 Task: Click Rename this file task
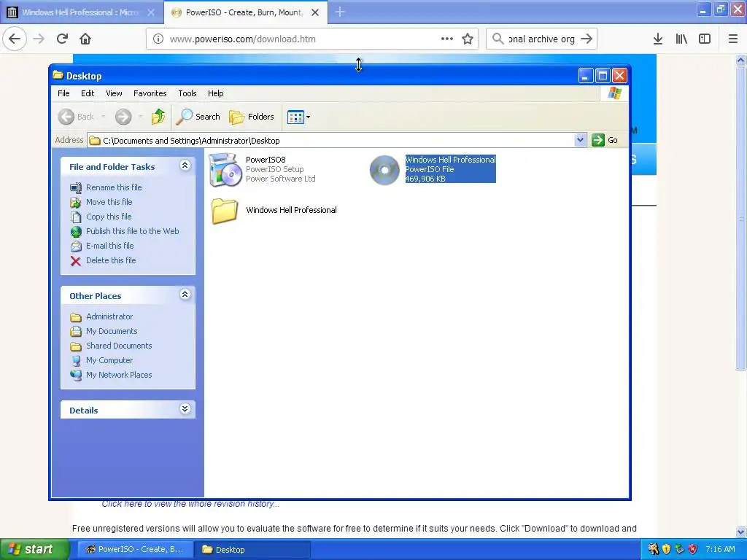[113, 187]
